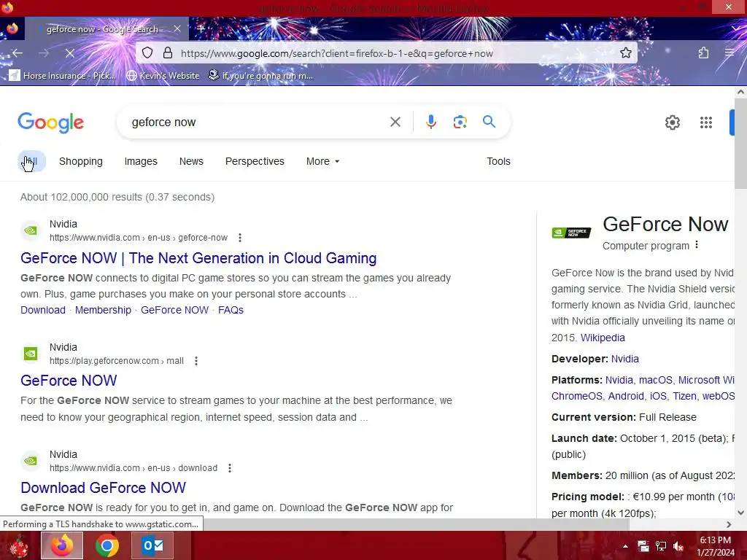
Task: Open the FAQs sitelink
Action: (231, 309)
